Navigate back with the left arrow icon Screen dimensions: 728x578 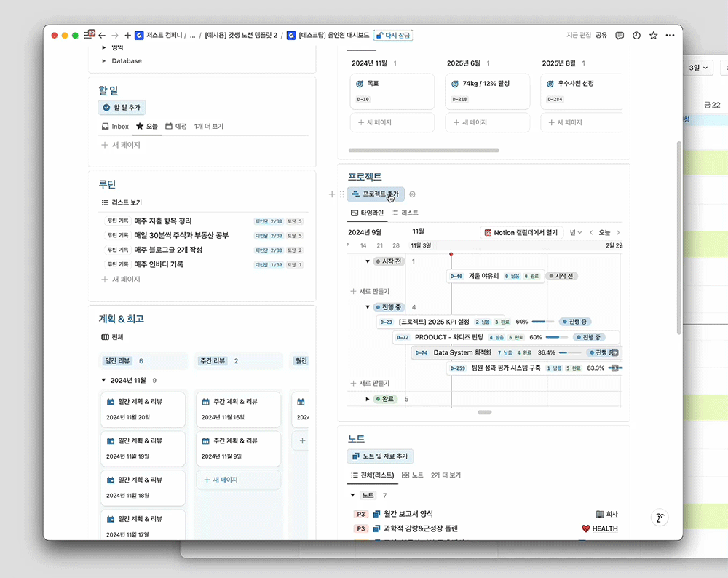pos(102,35)
